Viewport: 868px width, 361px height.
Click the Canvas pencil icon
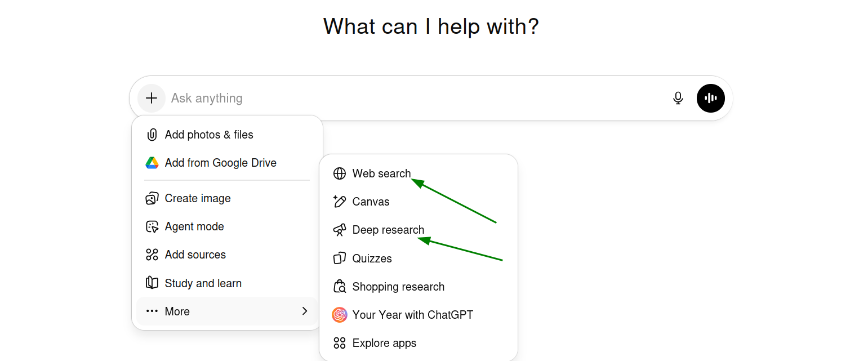click(x=340, y=202)
